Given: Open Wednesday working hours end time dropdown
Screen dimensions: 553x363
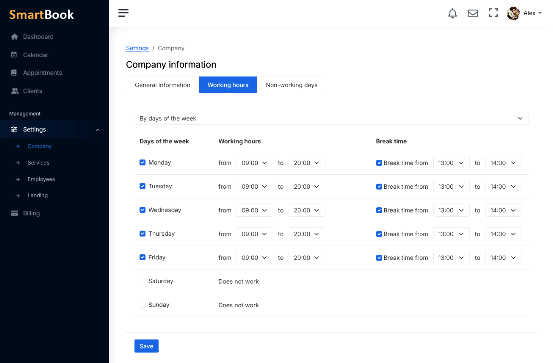Looking at the screenshot, I should pos(306,210).
